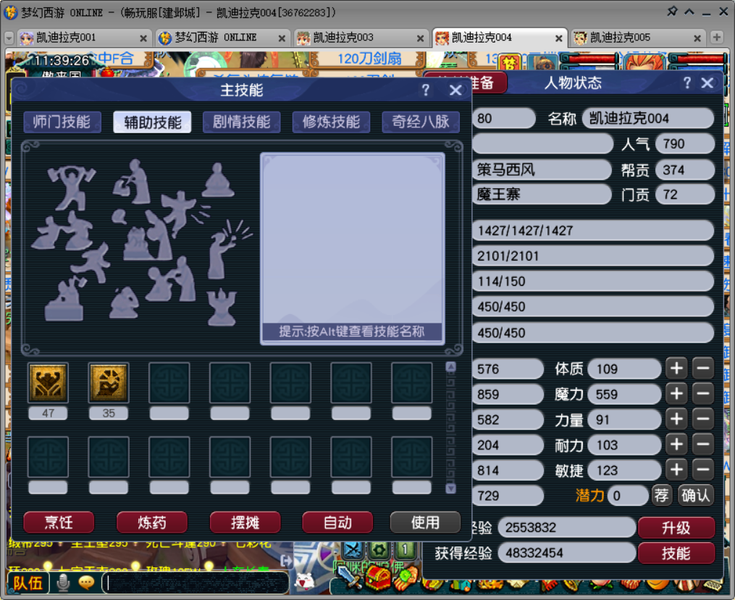Click the 队伍 team channel button
This screenshot has width=735, height=600.
(27, 583)
